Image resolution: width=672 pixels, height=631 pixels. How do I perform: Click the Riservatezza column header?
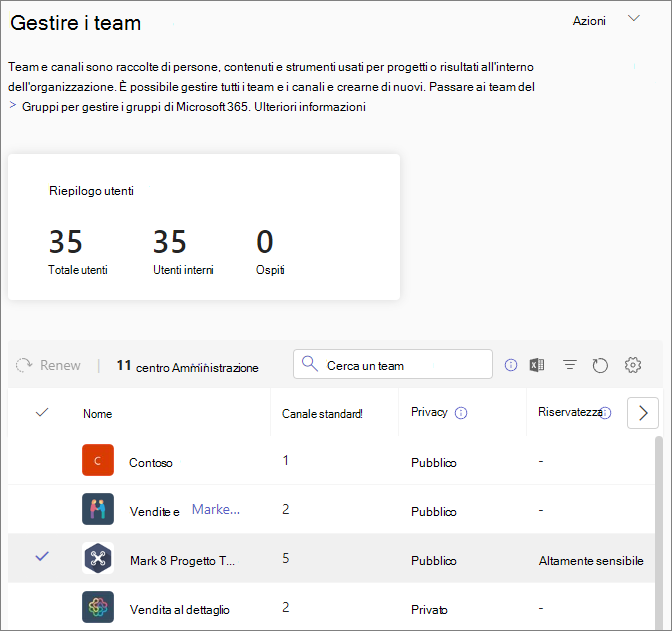click(x=569, y=412)
